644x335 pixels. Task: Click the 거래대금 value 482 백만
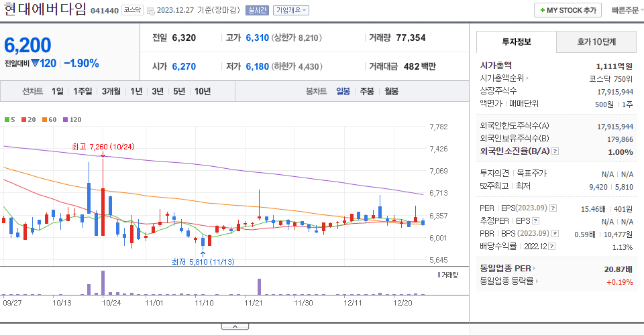pos(419,66)
